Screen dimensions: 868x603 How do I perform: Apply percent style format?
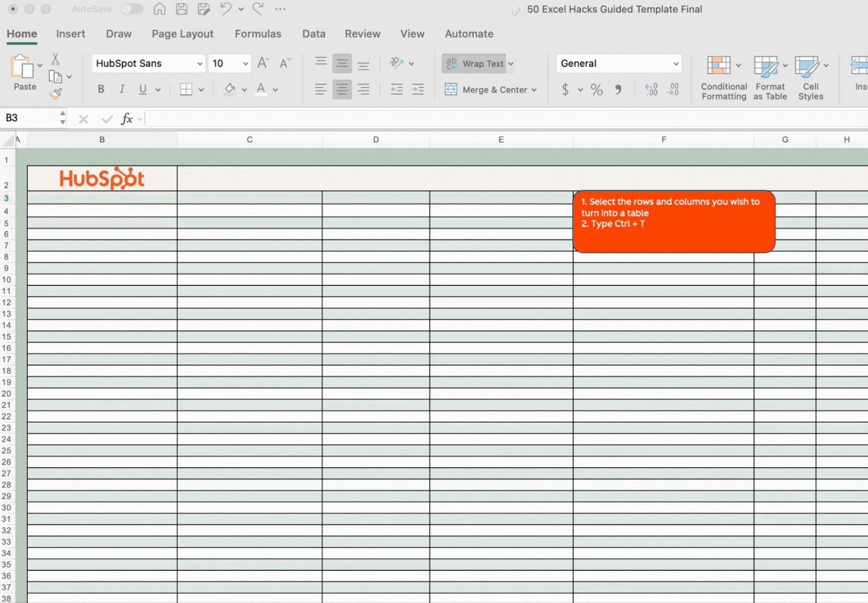point(597,90)
